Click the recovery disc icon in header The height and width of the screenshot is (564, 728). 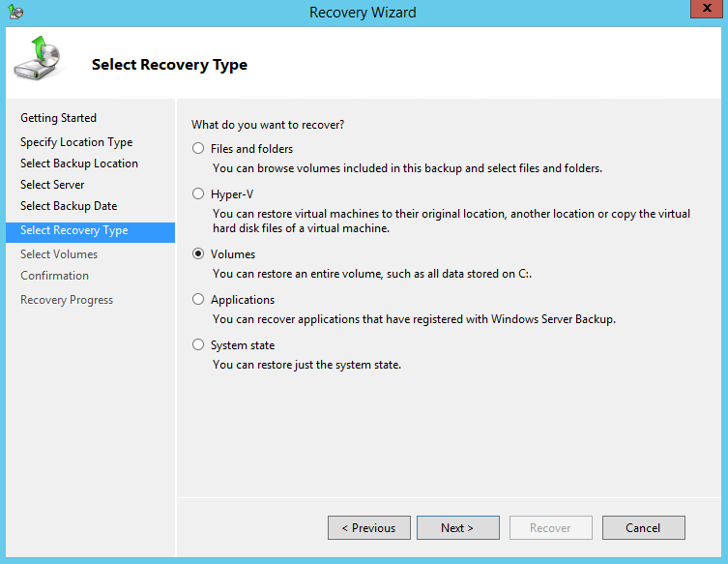[39, 60]
